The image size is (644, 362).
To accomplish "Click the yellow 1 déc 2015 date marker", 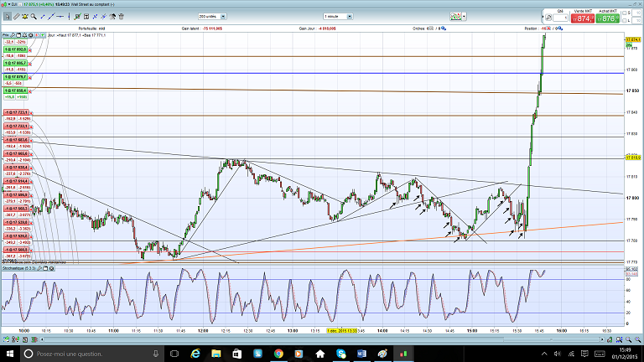I will [342, 331].
